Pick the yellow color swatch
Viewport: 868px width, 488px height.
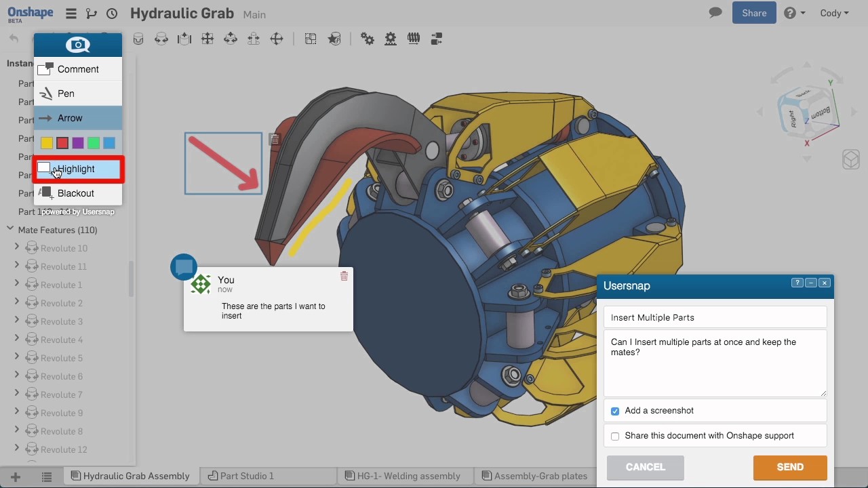coord(47,143)
